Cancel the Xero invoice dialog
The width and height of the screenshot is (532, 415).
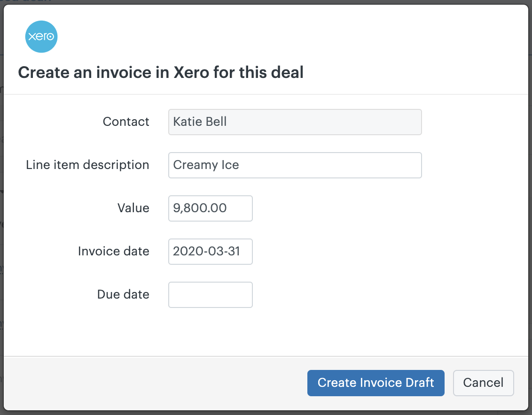point(483,383)
